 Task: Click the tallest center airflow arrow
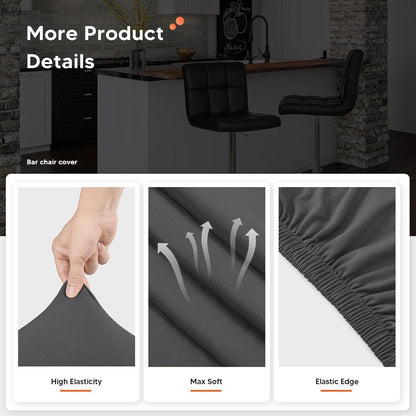pos(207,250)
